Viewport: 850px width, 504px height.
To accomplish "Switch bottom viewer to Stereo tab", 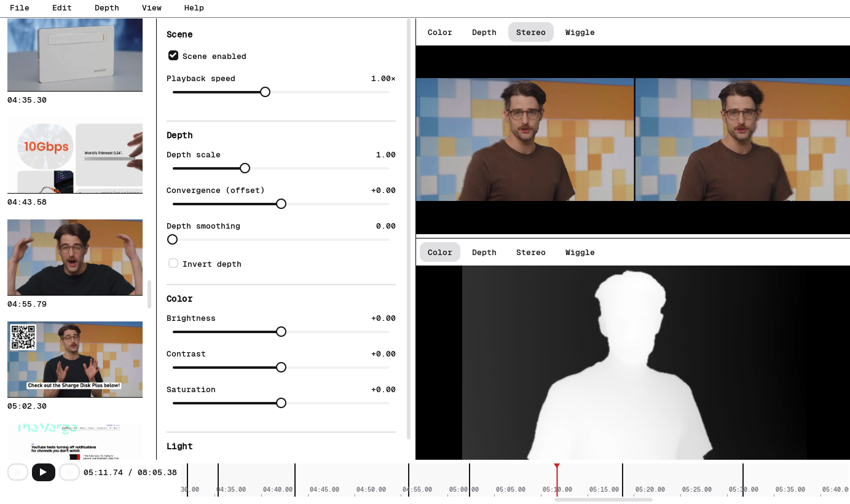I will [531, 252].
